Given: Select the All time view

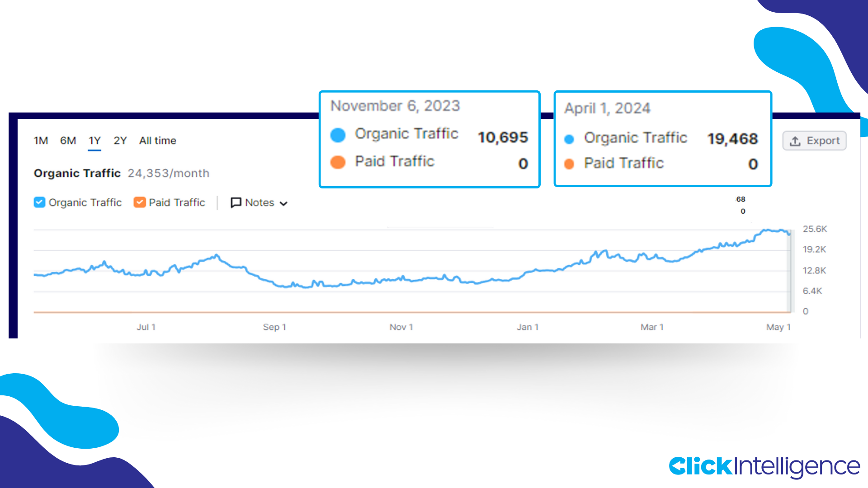Looking at the screenshot, I should 157,141.
